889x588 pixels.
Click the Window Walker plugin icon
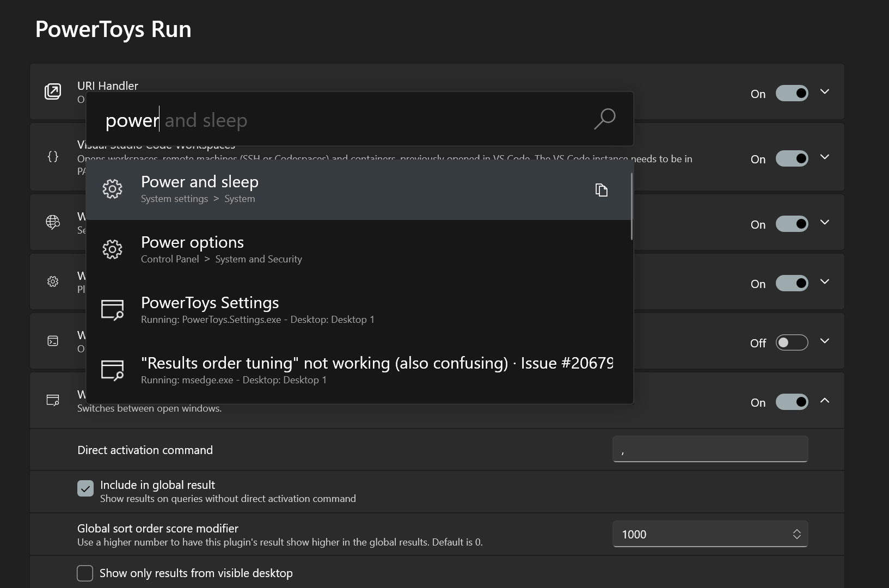53,400
